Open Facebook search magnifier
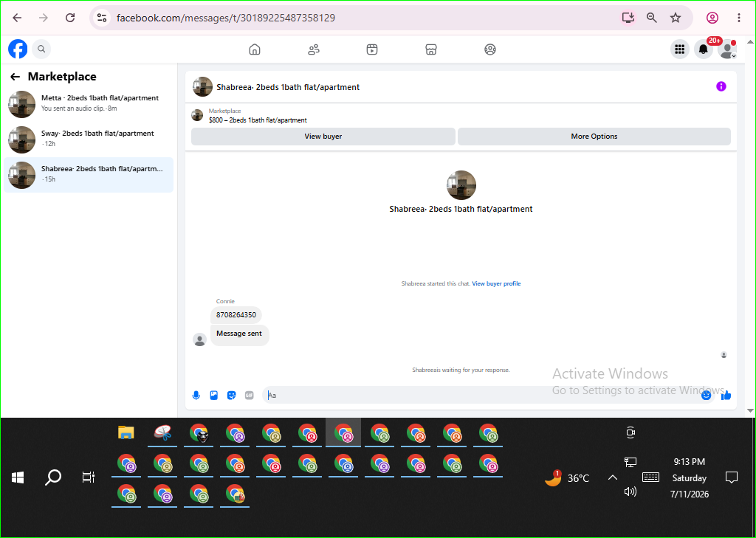 point(41,49)
